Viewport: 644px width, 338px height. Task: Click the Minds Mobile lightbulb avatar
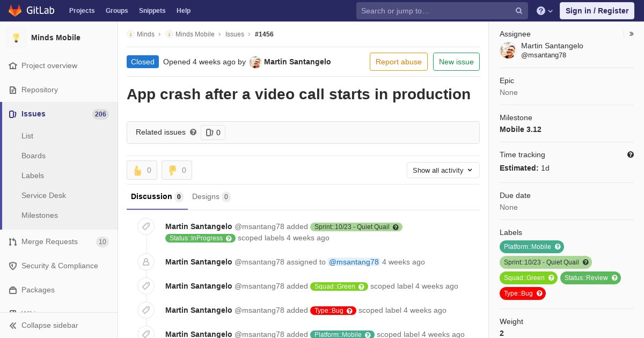[x=16, y=38]
